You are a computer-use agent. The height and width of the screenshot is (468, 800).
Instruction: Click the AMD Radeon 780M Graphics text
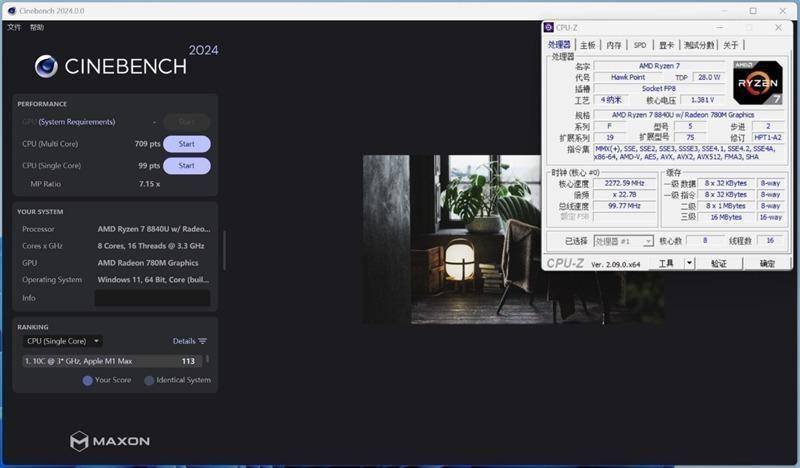[x=148, y=263]
